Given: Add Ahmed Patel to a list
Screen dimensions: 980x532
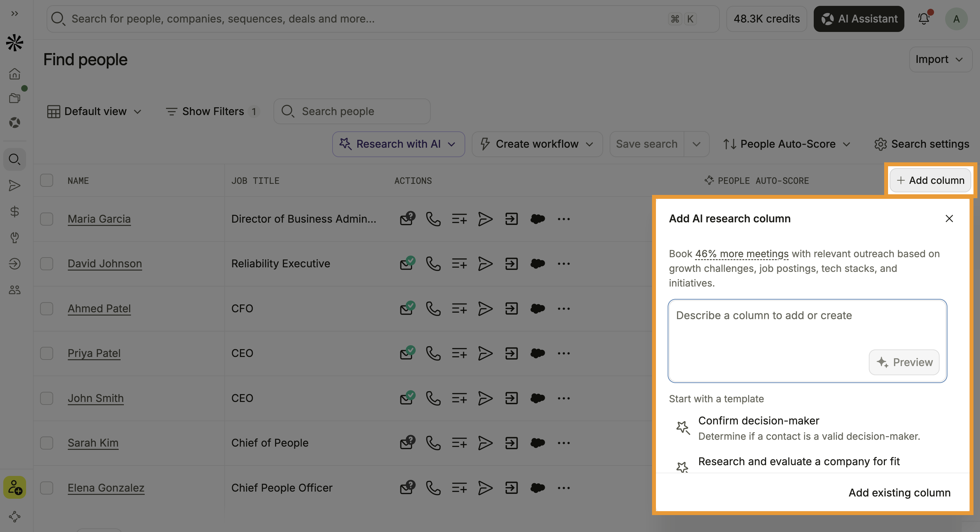Looking at the screenshot, I should (459, 308).
